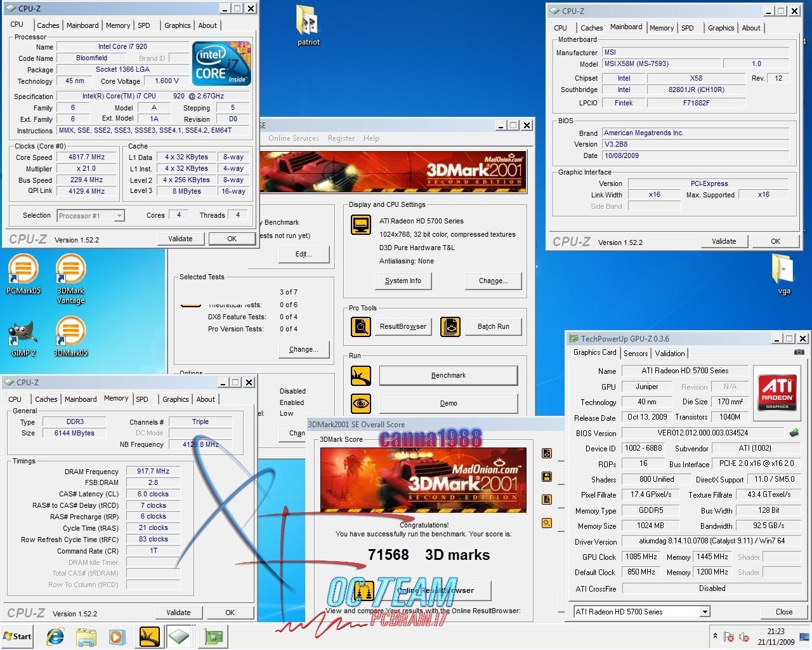Open Windows Media Player from the taskbar

(x=117, y=636)
